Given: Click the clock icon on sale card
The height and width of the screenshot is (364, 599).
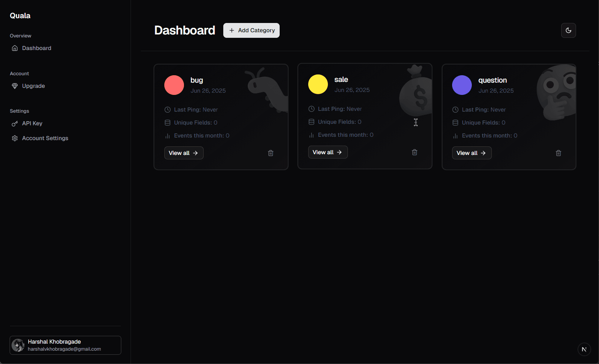Looking at the screenshot, I should tap(312, 109).
